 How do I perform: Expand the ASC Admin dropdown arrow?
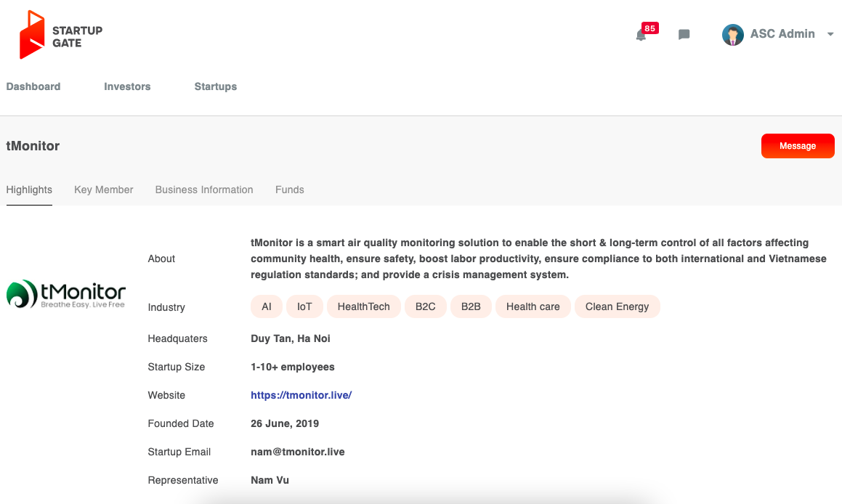[x=830, y=34]
